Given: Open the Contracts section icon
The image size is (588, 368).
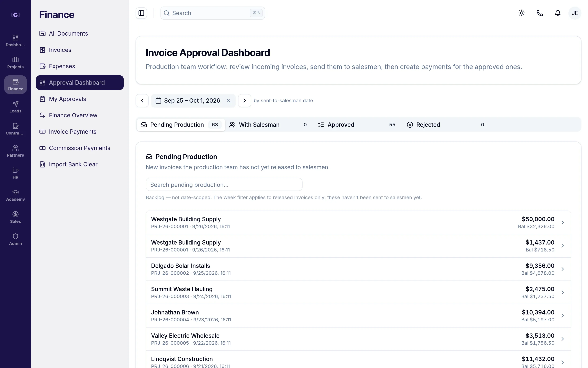Looking at the screenshot, I should (15, 129).
